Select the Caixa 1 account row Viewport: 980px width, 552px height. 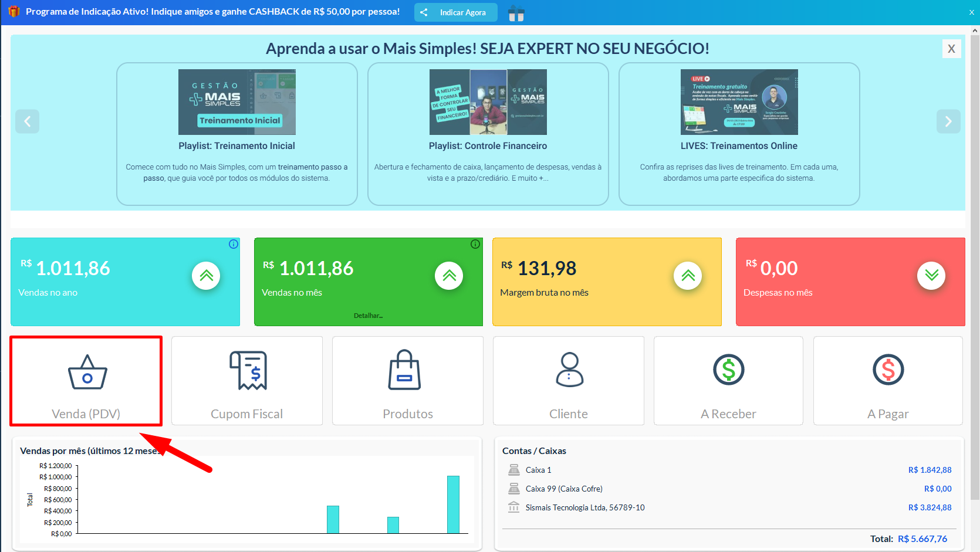(x=538, y=470)
